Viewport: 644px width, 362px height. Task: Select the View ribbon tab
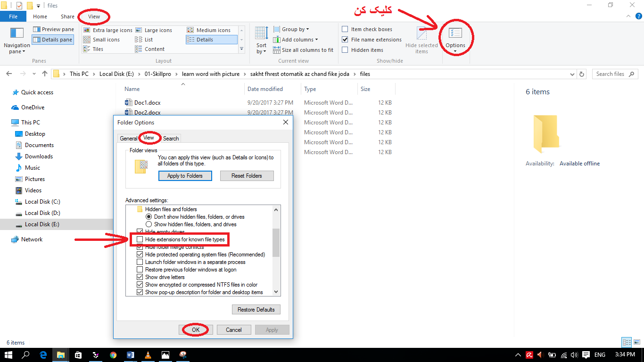[x=94, y=16]
